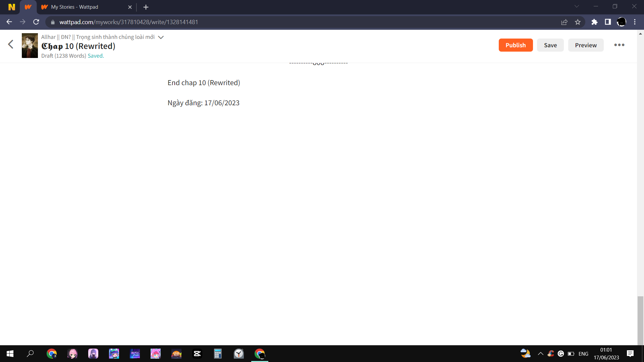Click the story cover thumbnail
The image size is (644, 362).
click(30, 46)
